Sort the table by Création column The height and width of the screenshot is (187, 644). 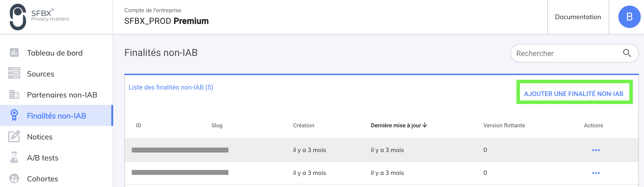304,125
